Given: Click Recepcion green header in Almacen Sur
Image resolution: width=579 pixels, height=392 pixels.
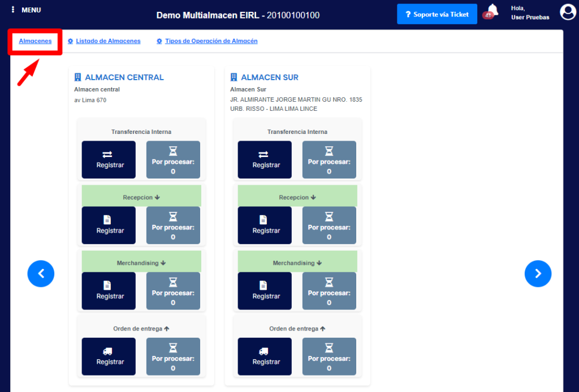Looking at the screenshot, I should 297,196.
